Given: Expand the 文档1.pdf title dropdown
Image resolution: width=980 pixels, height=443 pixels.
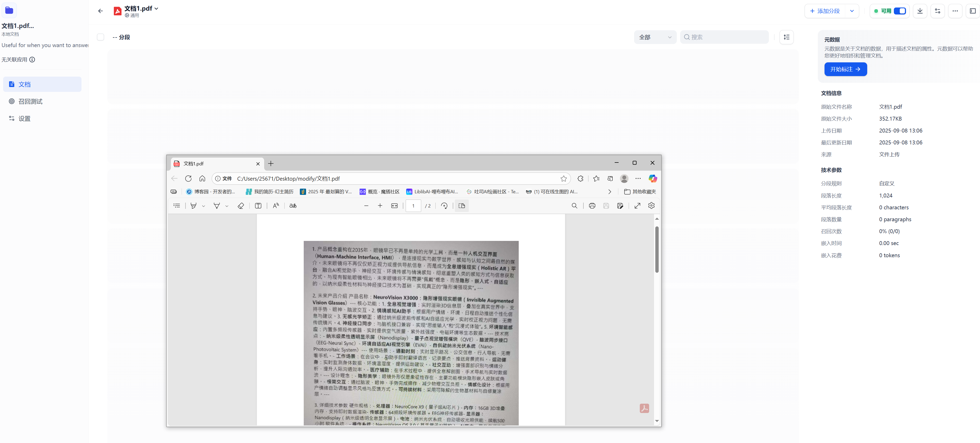Looking at the screenshot, I should point(156,8).
